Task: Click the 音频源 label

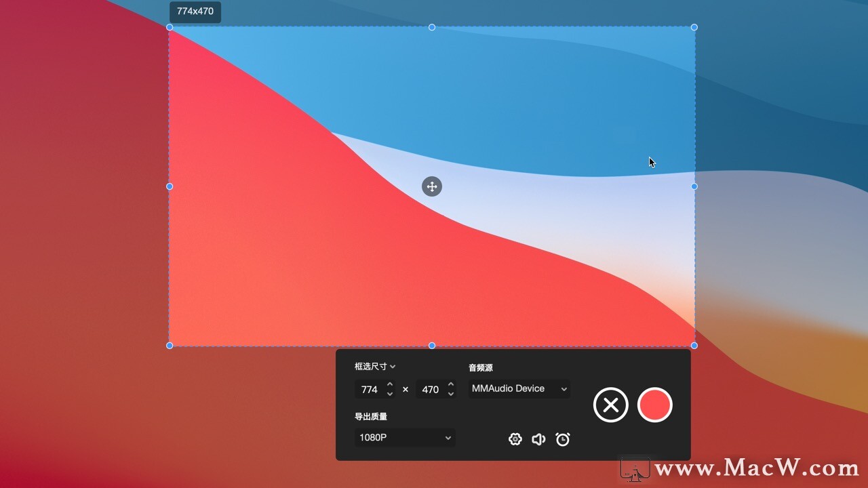Action: (481, 368)
